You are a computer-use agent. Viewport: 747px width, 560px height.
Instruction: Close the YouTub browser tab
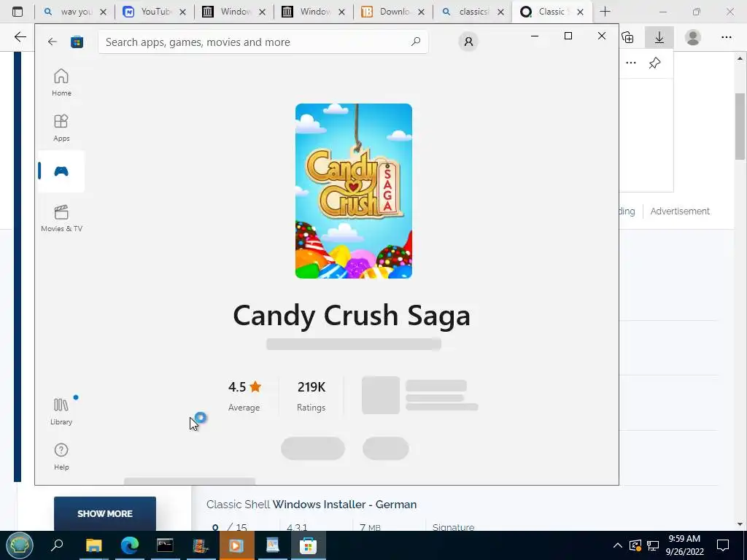(183, 12)
